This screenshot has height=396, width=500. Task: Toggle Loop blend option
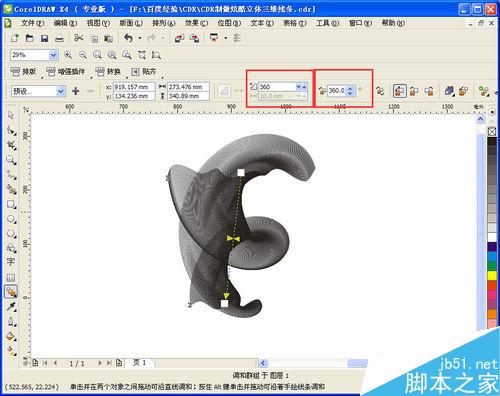[380, 91]
